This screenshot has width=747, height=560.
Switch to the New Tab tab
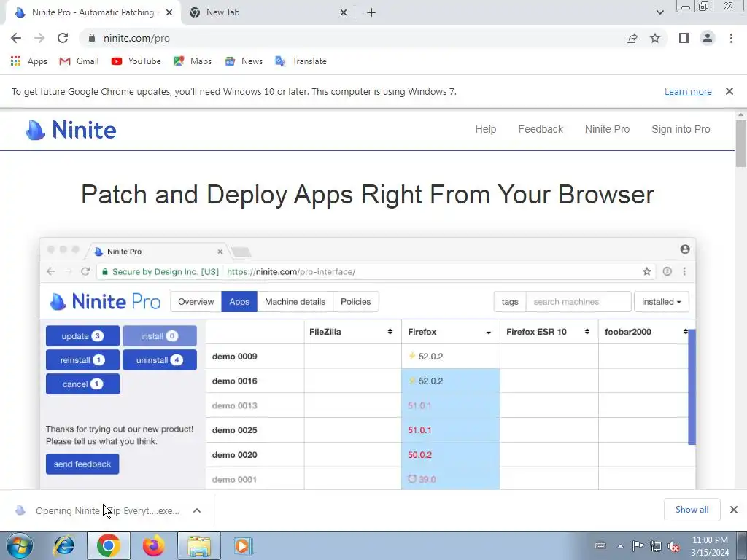pyautogui.click(x=268, y=12)
